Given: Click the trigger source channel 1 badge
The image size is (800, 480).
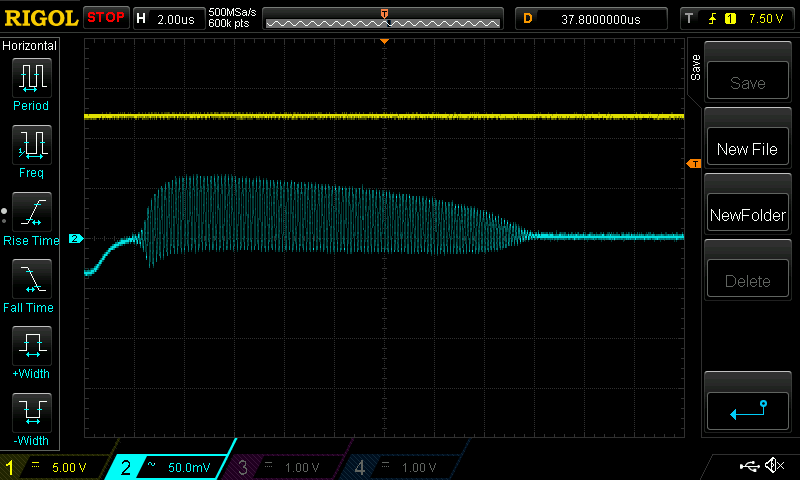Looking at the screenshot, I should (730, 19).
